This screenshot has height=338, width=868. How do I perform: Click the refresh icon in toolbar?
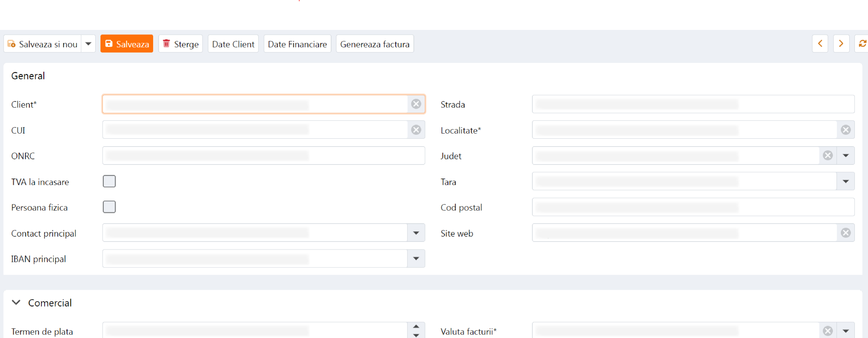tap(862, 44)
